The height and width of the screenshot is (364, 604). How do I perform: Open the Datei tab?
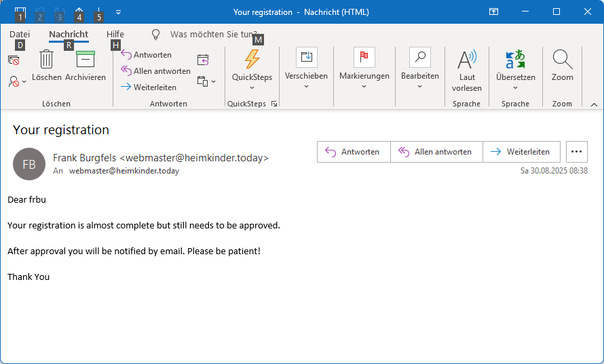pos(20,34)
